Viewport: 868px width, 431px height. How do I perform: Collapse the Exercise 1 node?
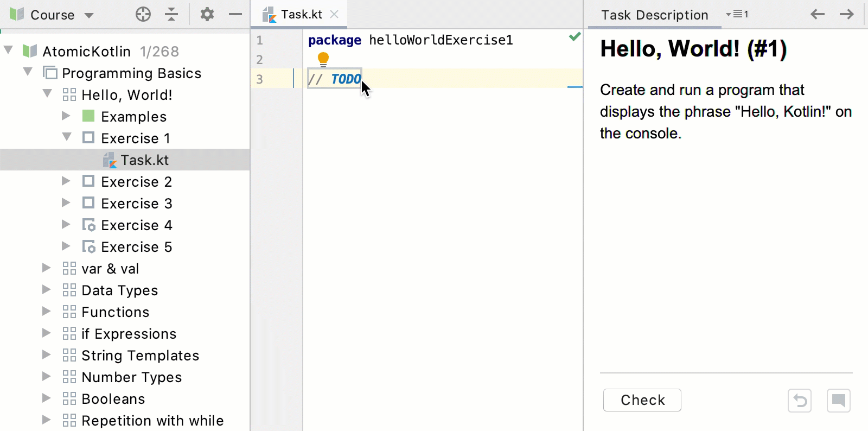click(67, 137)
